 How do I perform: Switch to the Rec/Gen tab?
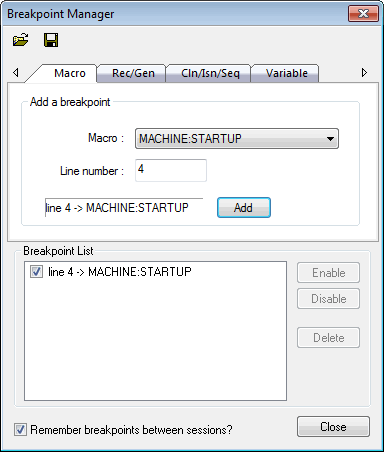coord(133,73)
